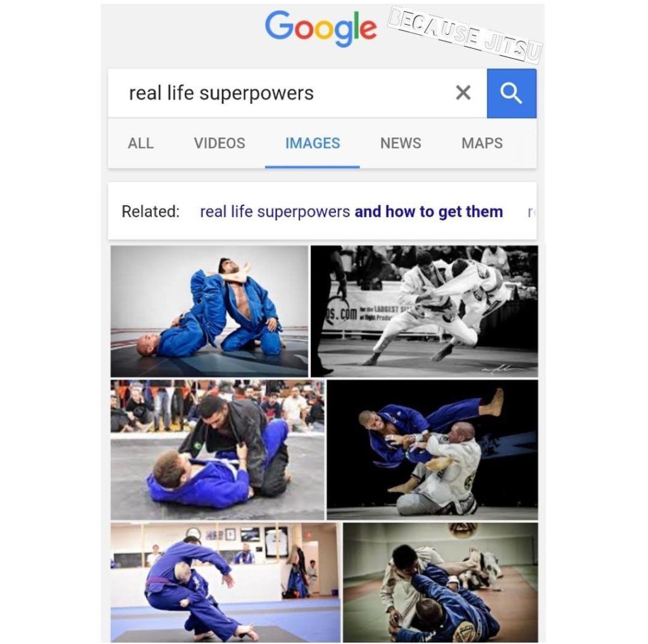Click the Google logo

tap(321, 28)
